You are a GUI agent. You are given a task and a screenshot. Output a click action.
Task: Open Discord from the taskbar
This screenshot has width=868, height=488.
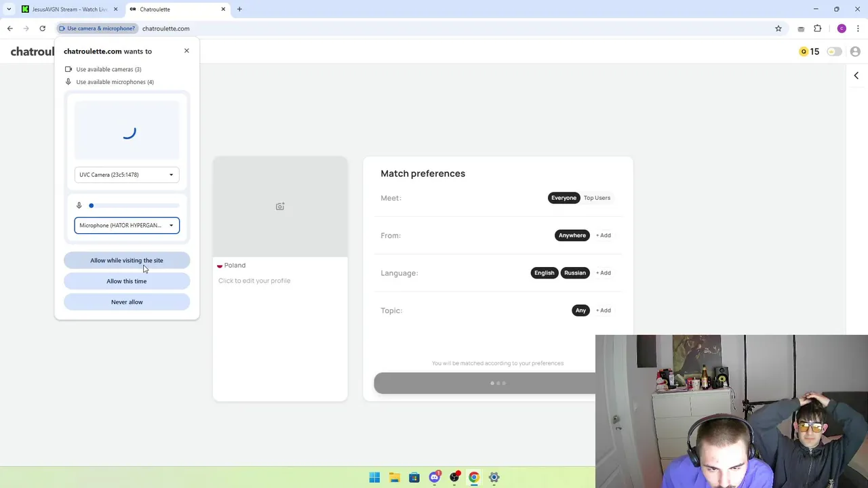[434, 477]
